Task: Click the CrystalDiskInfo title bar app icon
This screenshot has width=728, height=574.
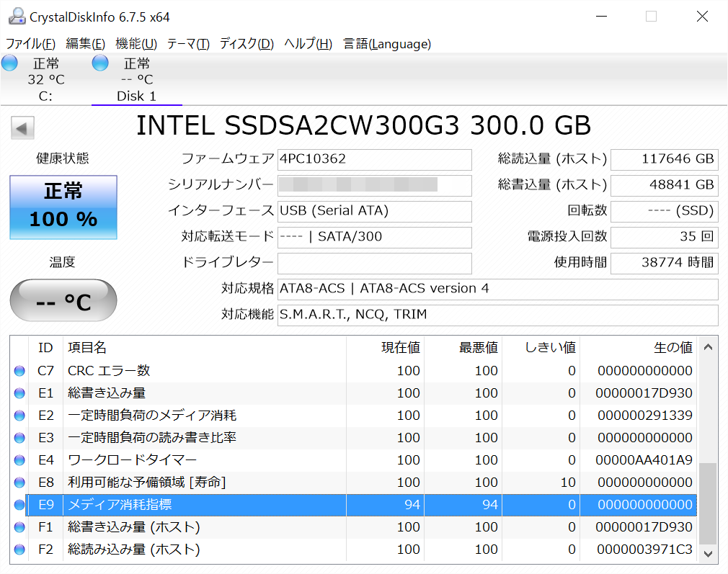Action: click(x=15, y=16)
